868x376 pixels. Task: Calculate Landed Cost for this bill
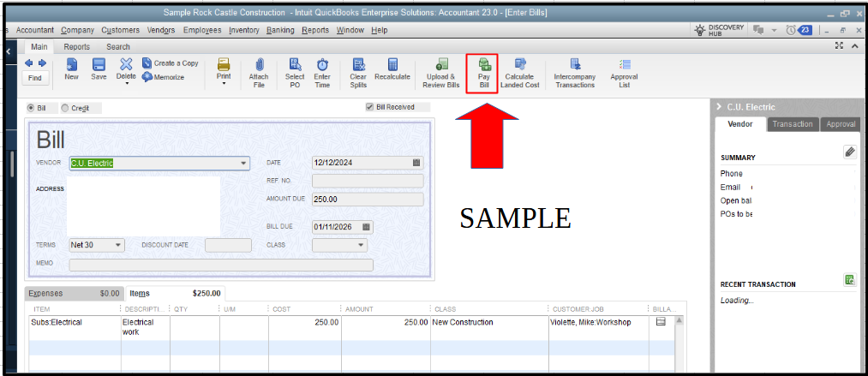[x=520, y=73]
